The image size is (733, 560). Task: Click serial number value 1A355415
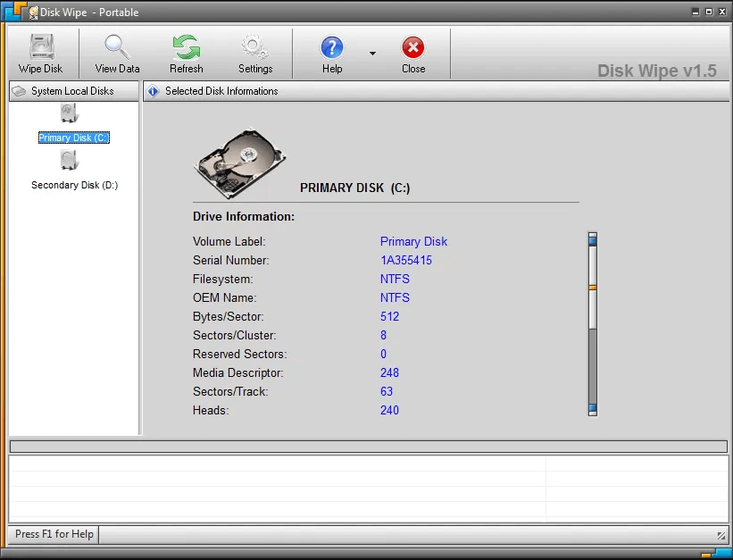pos(406,260)
